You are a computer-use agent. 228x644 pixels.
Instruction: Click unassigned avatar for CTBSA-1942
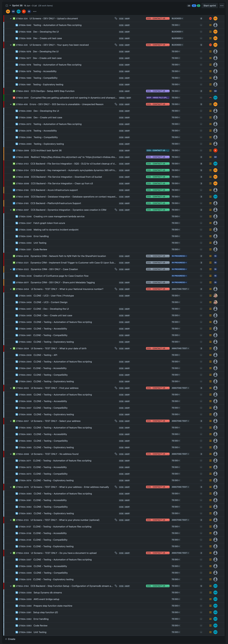pyautogui.click(x=215, y=25)
